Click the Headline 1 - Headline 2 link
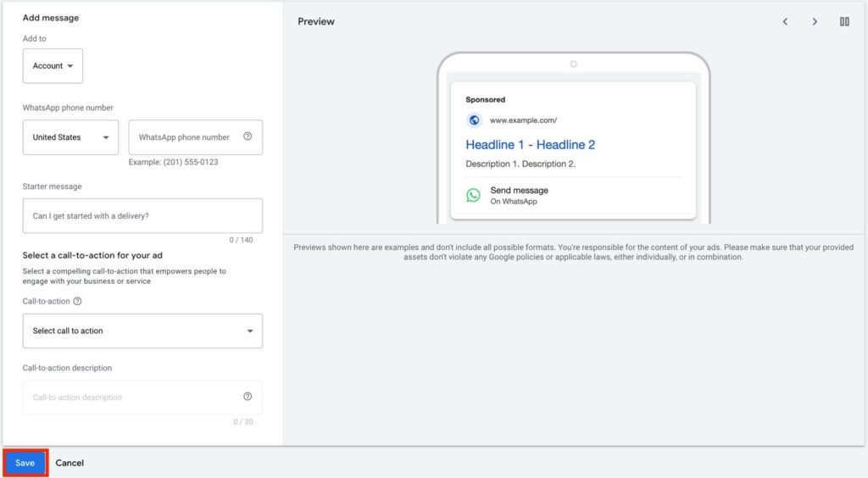This screenshot has width=868, height=478. pos(531,145)
